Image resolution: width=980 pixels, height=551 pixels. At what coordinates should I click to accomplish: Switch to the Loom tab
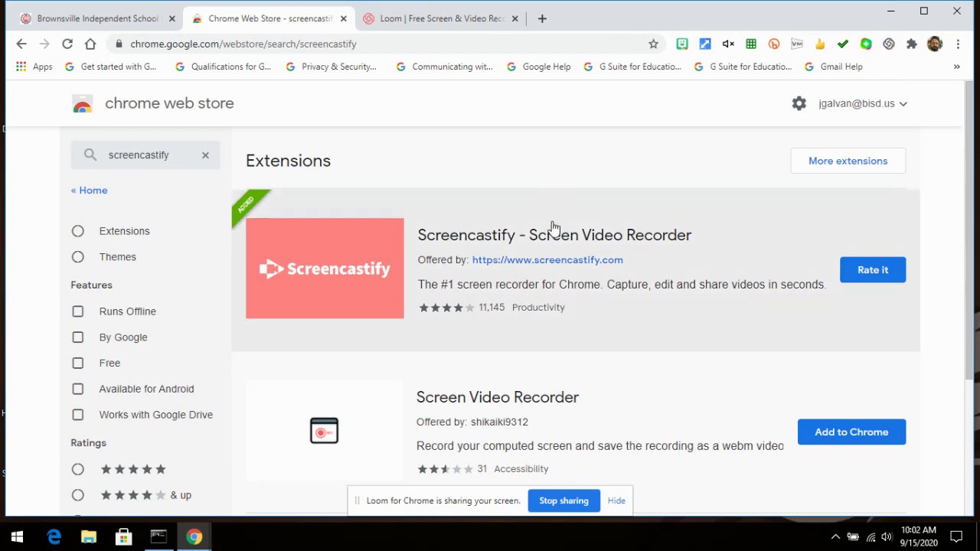pyautogui.click(x=439, y=18)
